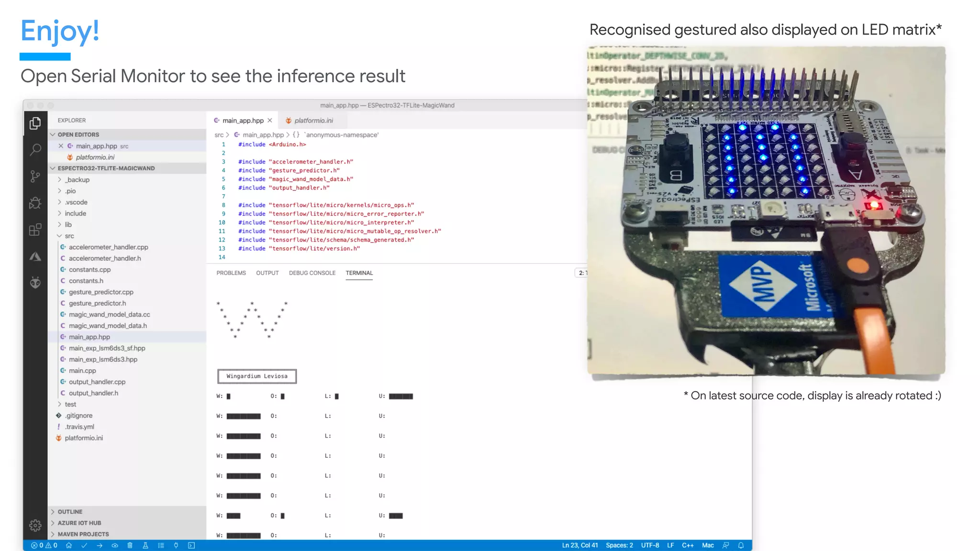The width and height of the screenshot is (980, 551).
Task: Open the DEBUG CONSOLE panel tab
Action: click(312, 273)
